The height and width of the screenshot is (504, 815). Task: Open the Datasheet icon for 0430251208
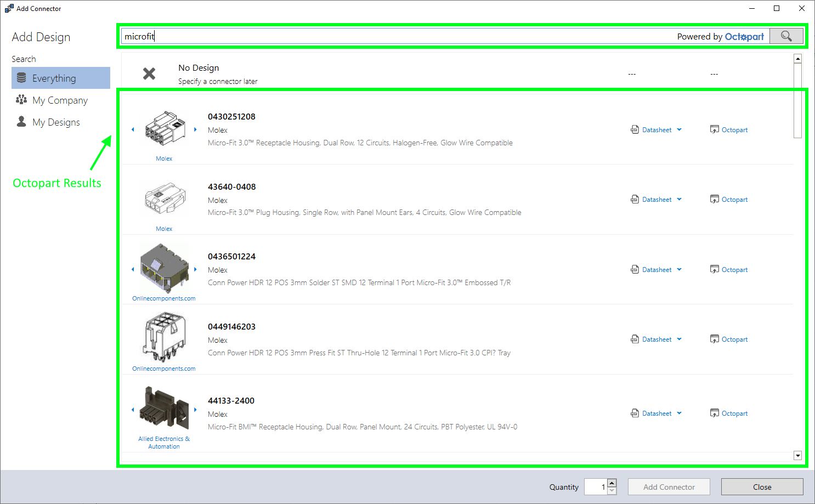coord(635,129)
